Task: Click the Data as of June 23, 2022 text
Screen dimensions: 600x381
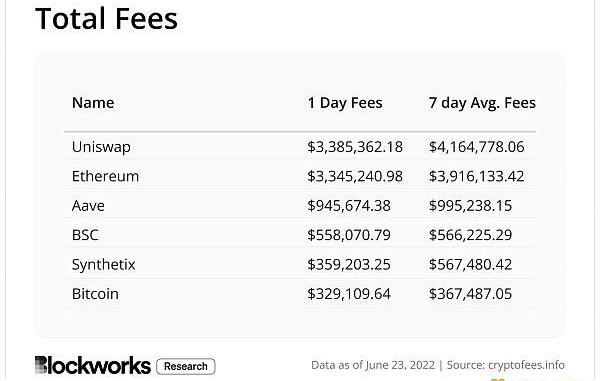Action: pyautogui.click(x=373, y=365)
